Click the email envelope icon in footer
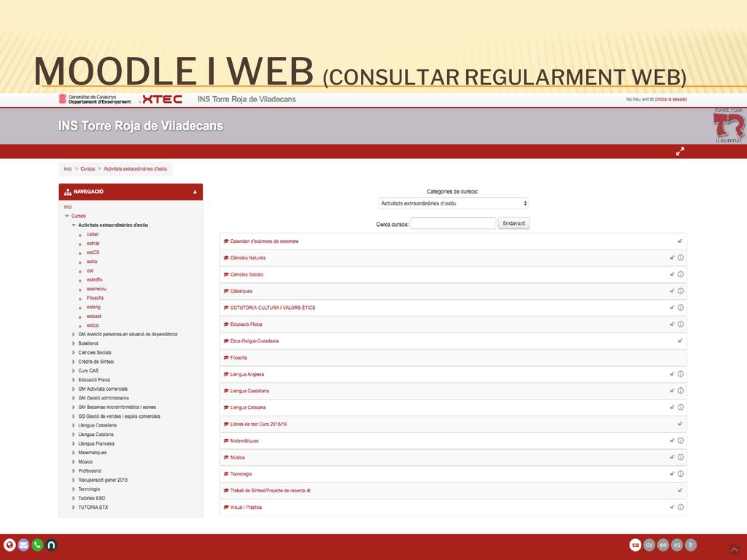This screenshot has height=560, width=747. point(23,545)
